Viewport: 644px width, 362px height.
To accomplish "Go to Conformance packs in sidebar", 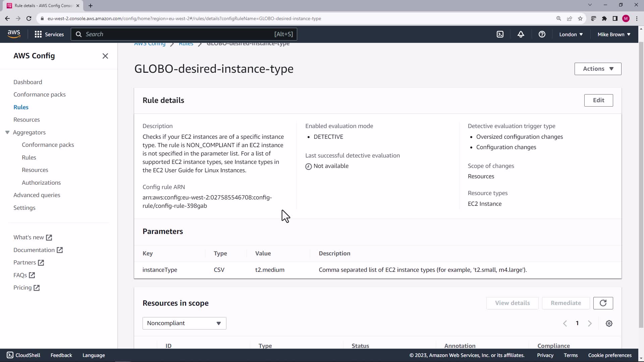I will (40, 95).
